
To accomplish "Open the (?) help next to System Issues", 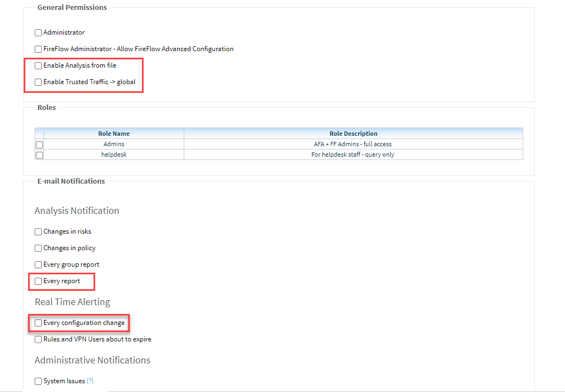I will [x=90, y=381].
